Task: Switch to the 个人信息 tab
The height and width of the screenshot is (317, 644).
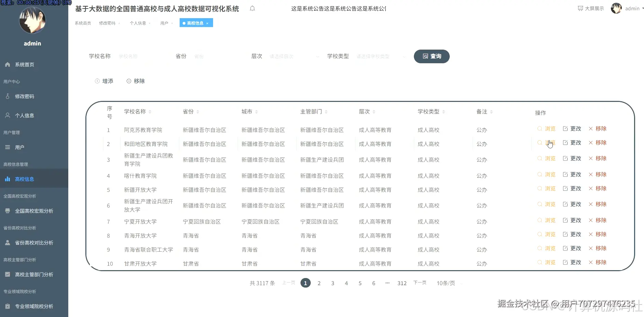Action: tap(138, 23)
